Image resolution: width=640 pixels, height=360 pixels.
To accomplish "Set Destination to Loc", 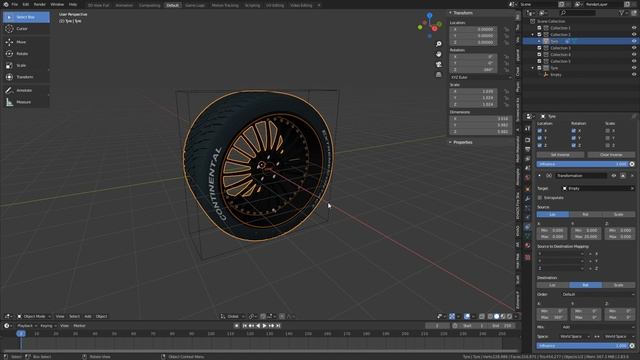I will coord(553,285).
